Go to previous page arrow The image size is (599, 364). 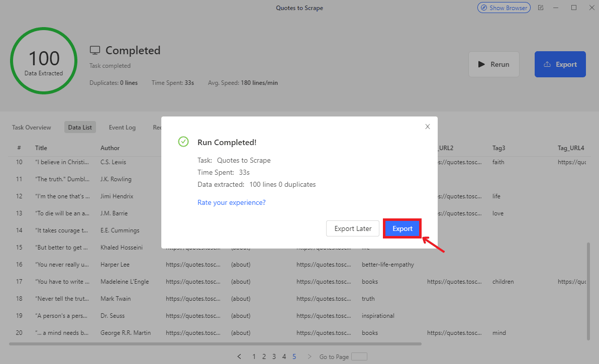point(239,356)
